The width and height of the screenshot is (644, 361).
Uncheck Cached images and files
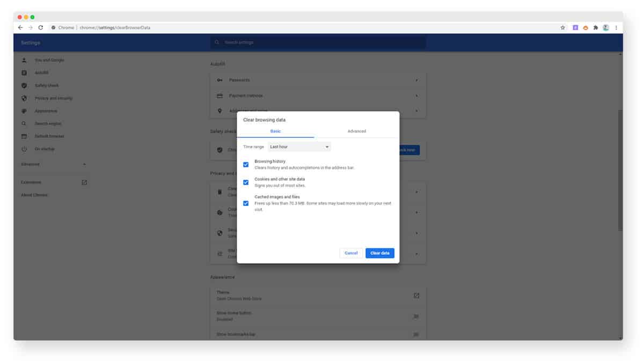tap(246, 203)
